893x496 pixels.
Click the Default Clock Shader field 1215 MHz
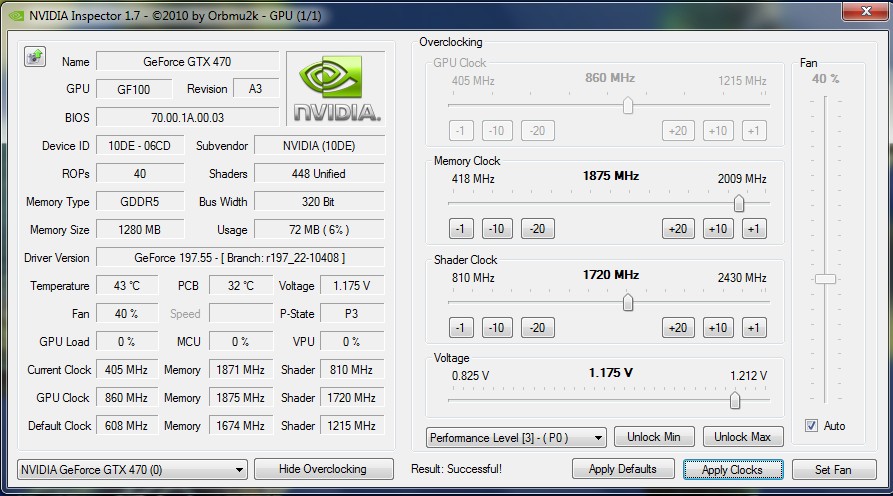[352, 425]
